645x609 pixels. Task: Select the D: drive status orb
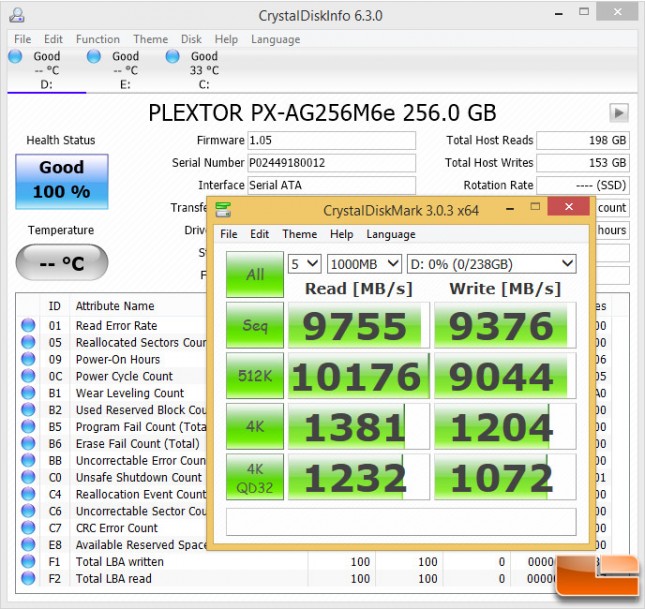[15, 56]
